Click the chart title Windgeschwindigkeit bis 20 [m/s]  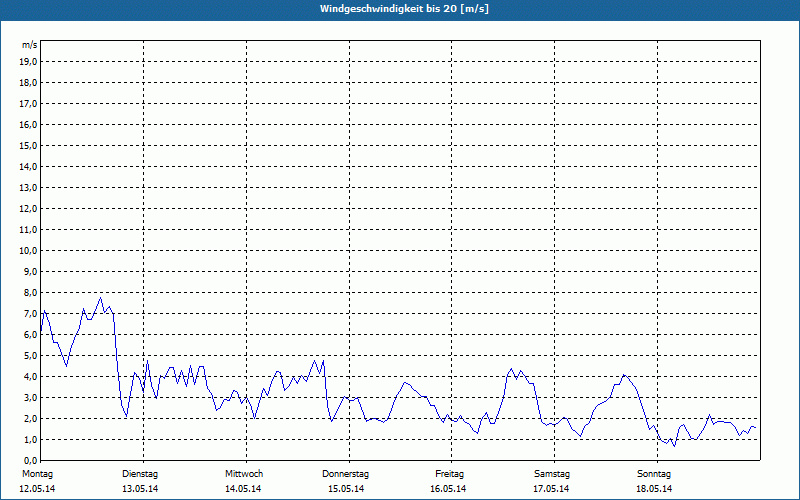404,9
